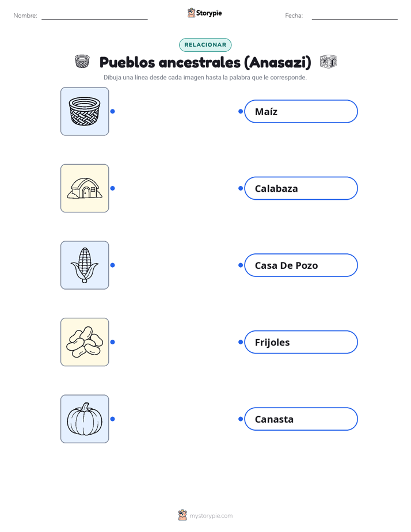This screenshot has width=411, height=532.
Task: Select the Frijoles word box
Action: point(301,342)
